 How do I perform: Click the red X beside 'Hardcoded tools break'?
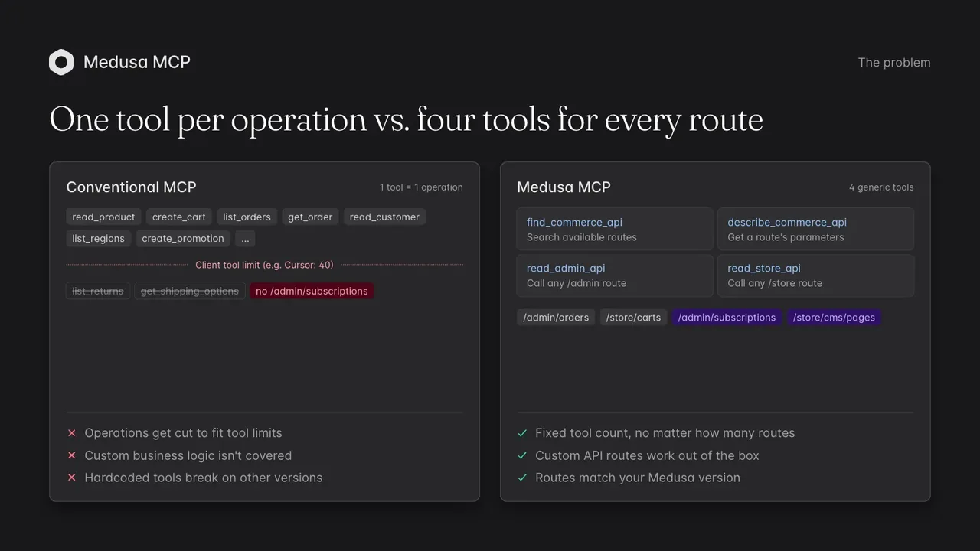coord(72,478)
